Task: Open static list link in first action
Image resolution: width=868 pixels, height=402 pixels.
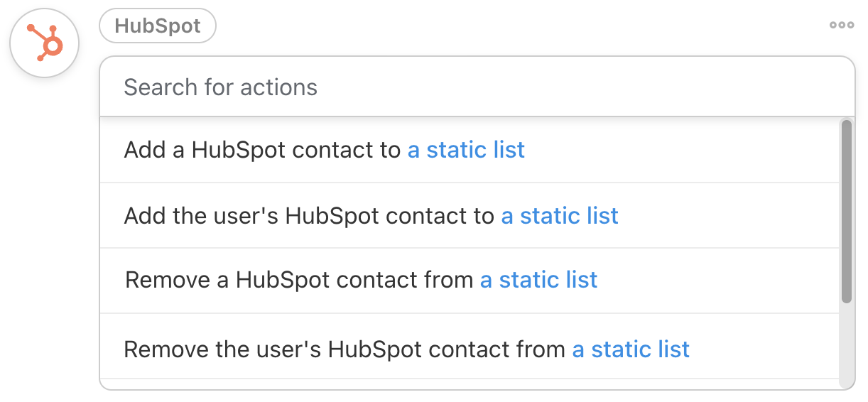Action: click(466, 150)
